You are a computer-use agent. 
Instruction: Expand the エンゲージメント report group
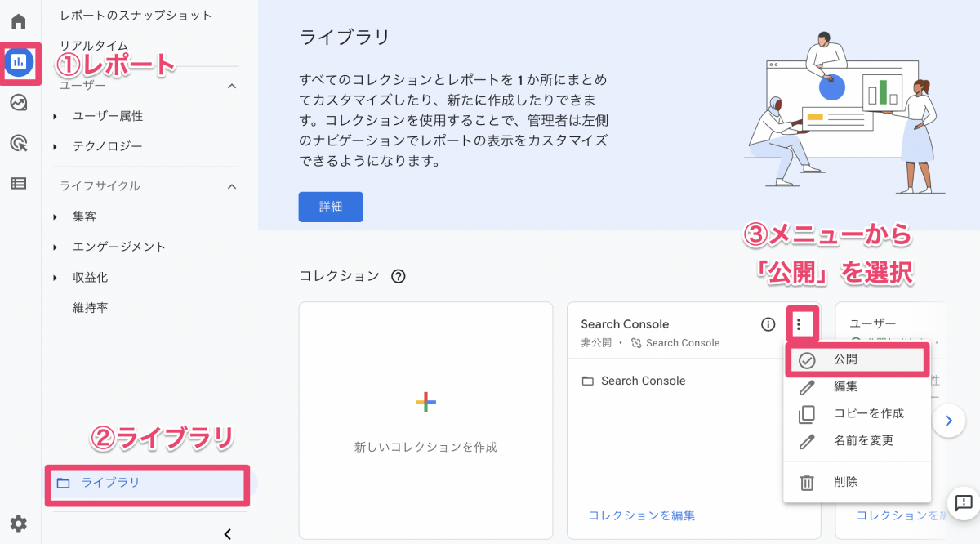(118, 247)
